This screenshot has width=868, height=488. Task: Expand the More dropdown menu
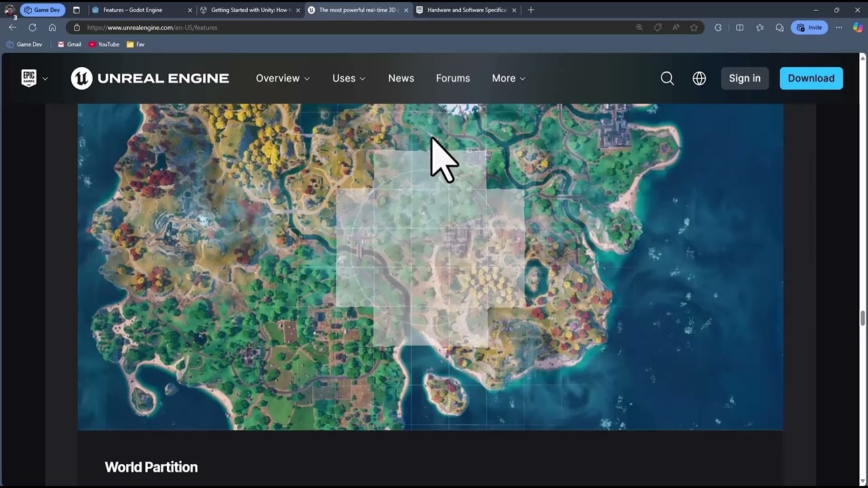click(x=509, y=79)
